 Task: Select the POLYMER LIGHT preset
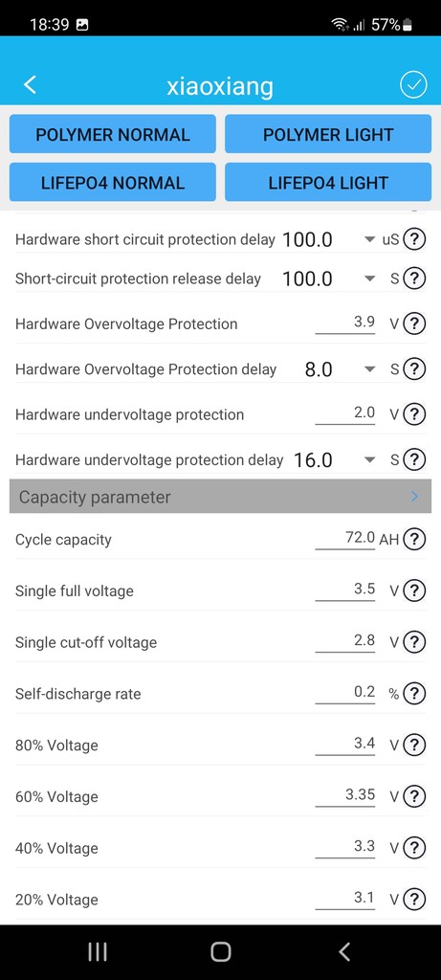coord(328,134)
